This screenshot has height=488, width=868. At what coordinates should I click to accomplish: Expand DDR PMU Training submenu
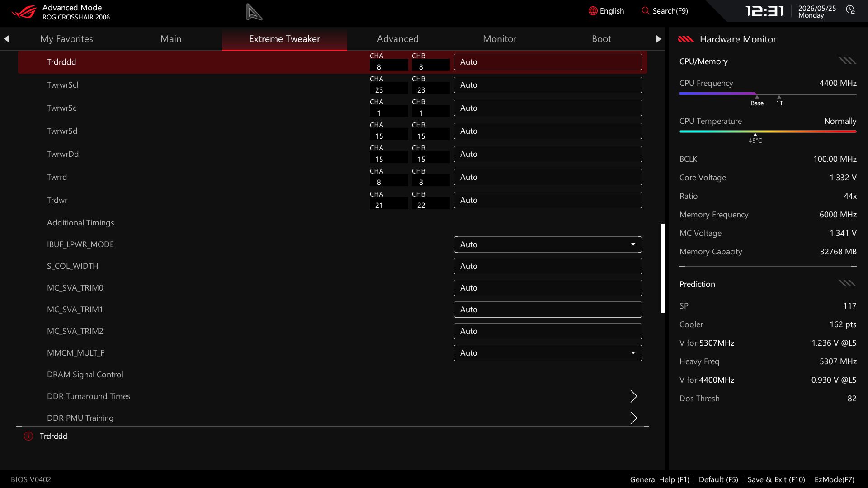(634, 418)
